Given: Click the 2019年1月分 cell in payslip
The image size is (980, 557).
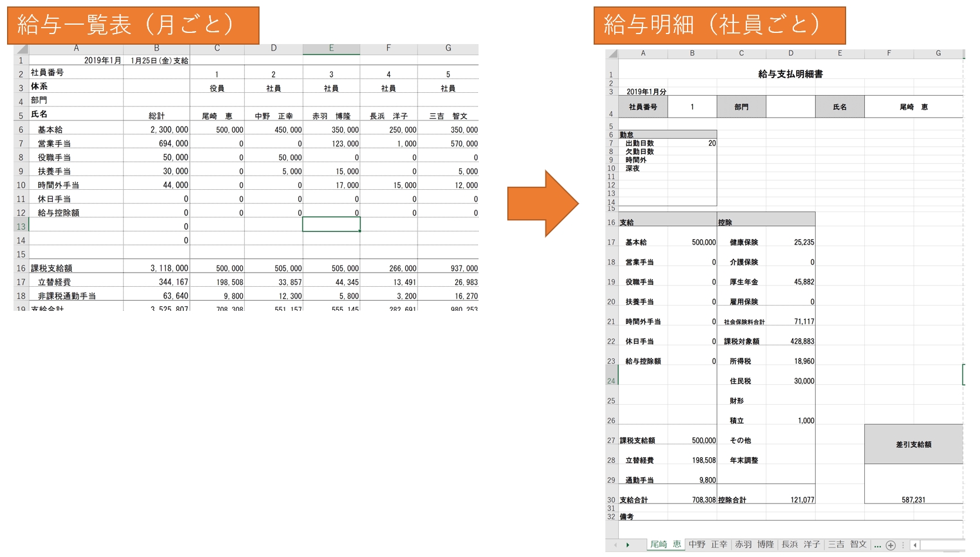Looking at the screenshot, I should (x=646, y=92).
